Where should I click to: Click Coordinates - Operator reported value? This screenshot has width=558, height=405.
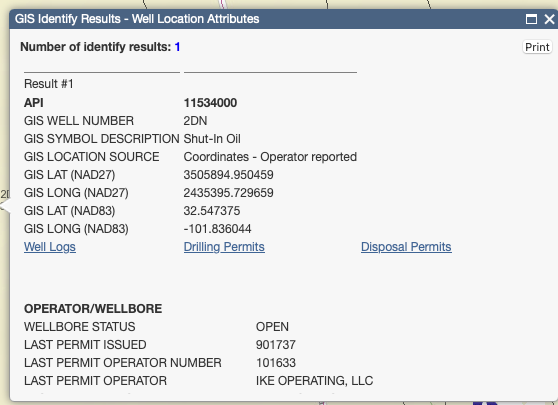click(270, 157)
